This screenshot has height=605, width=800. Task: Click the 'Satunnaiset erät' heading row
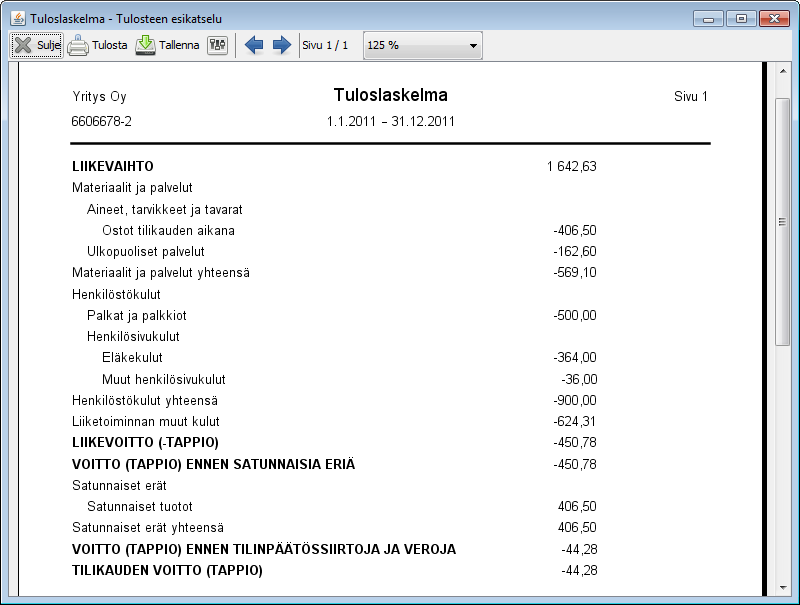click(x=119, y=486)
